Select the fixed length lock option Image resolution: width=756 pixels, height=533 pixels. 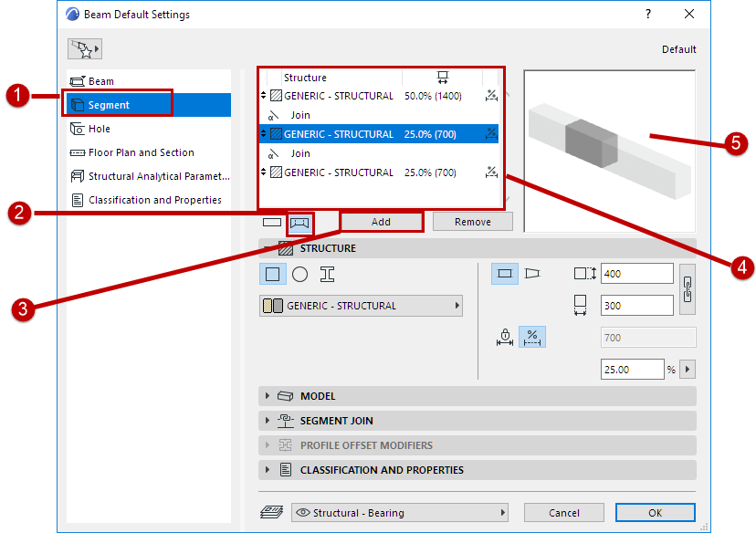coord(504,337)
